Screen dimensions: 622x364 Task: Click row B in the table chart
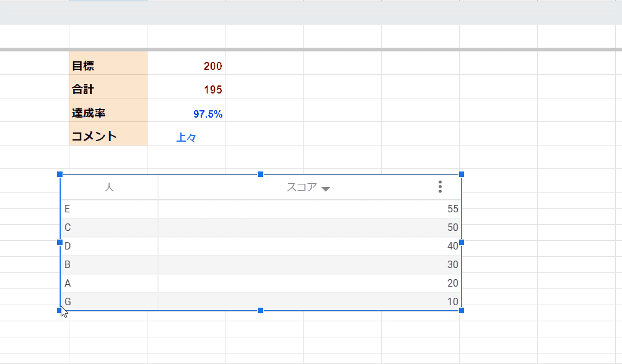tap(261, 265)
